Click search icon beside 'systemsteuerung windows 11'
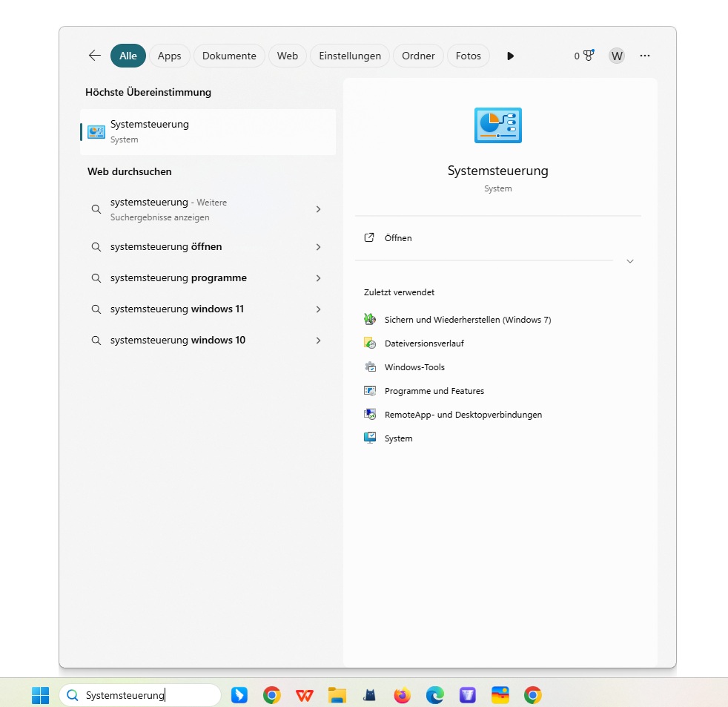 pos(96,309)
